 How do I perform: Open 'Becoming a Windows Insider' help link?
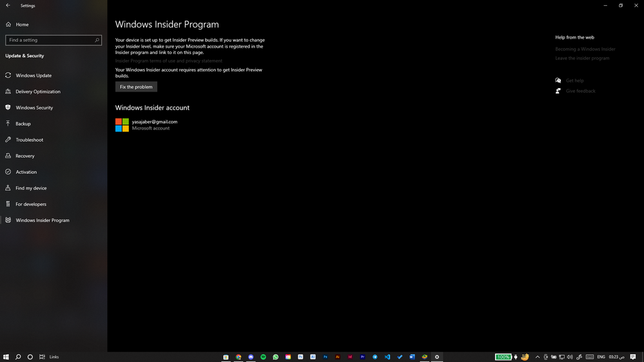[x=585, y=49]
